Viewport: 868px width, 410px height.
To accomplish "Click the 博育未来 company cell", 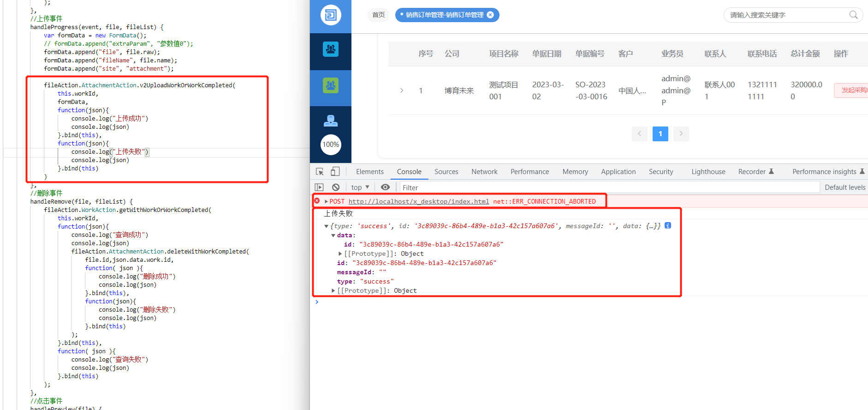I will tap(459, 90).
